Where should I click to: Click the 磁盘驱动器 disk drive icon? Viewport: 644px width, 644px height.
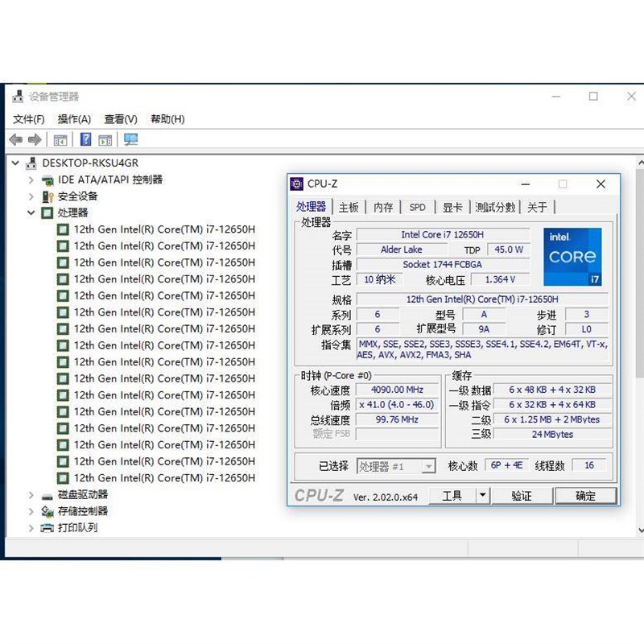pyautogui.click(x=47, y=497)
